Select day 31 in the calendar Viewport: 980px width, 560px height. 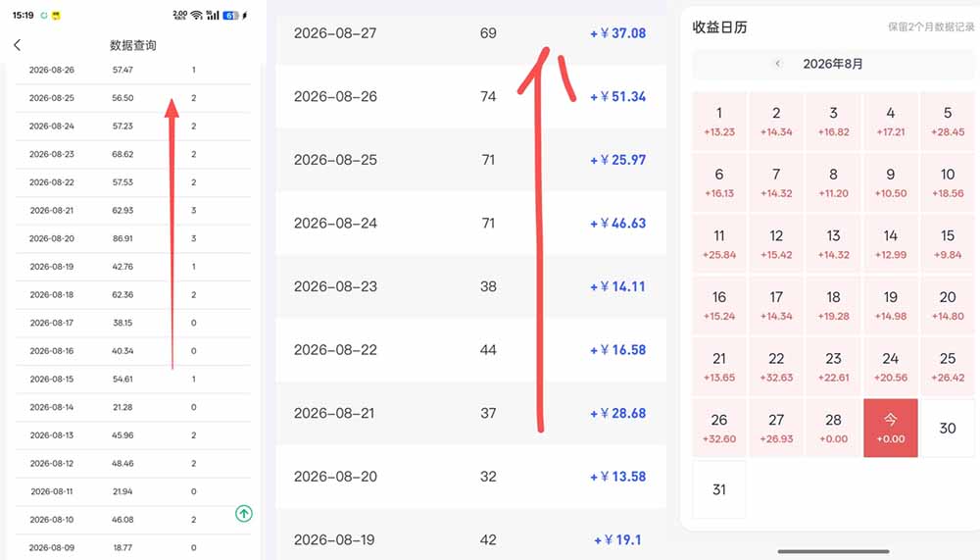pos(719,489)
